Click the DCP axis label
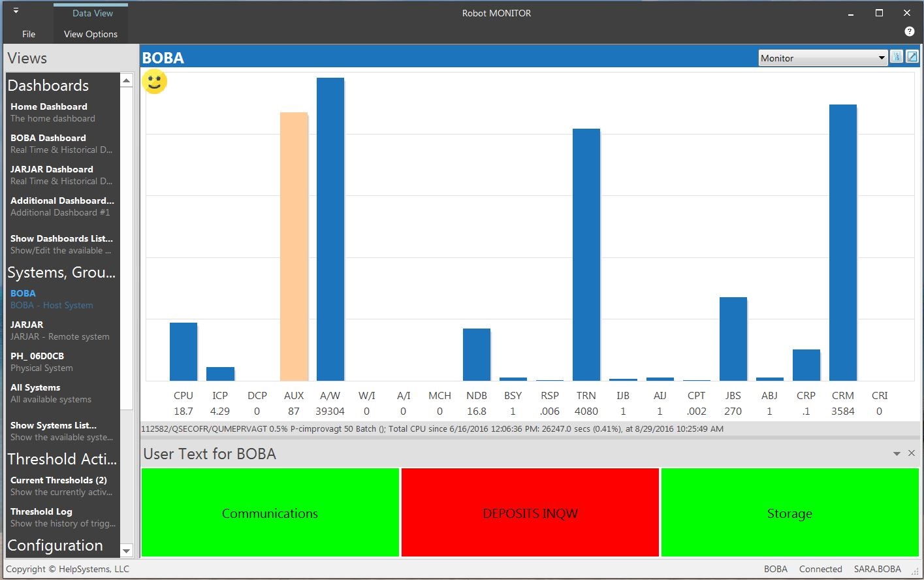 [257, 395]
